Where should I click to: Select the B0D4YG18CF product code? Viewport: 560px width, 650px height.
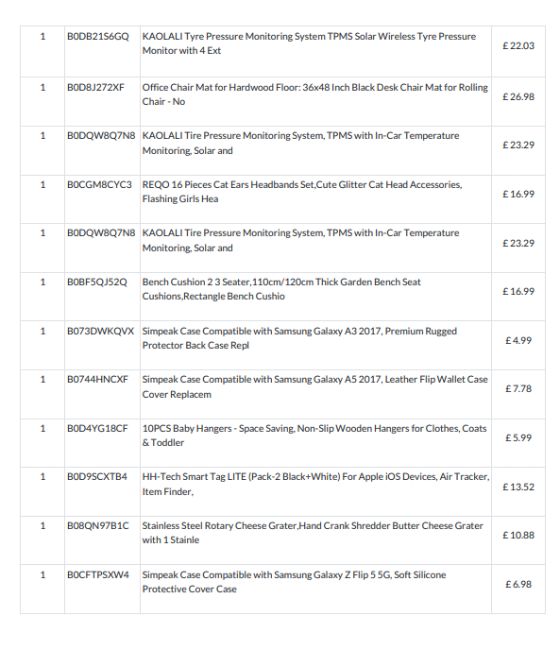tap(97, 428)
